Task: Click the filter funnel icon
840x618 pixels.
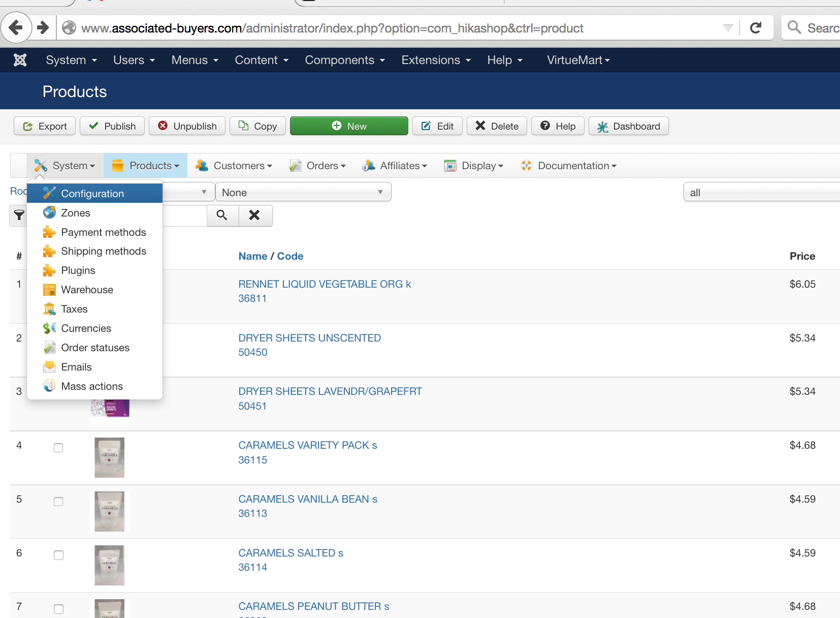Action: 19,215
